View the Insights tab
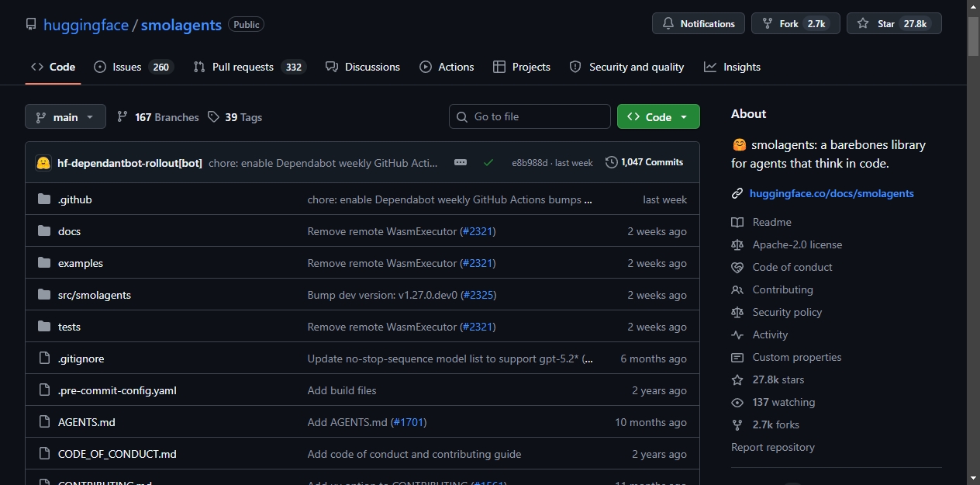The height and width of the screenshot is (485, 980). pos(732,67)
